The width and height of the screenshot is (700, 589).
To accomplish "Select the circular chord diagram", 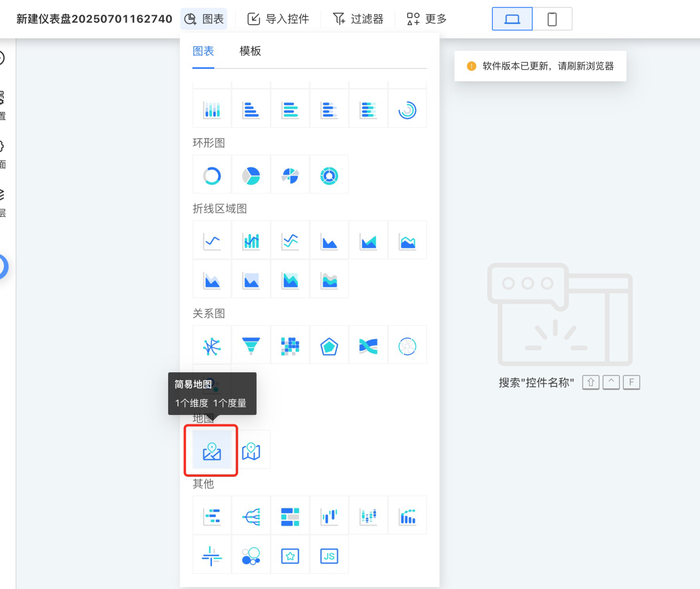I will coord(407,346).
